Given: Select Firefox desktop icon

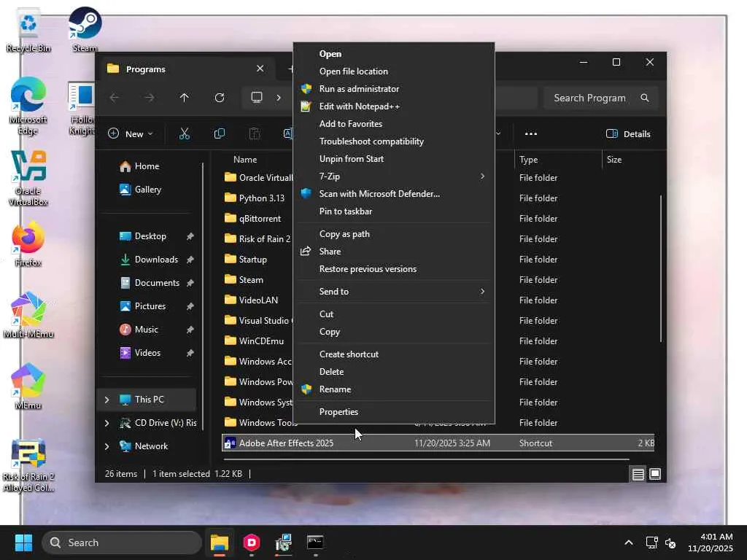Looking at the screenshot, I should pyautogui.click(x=28, y=244).
